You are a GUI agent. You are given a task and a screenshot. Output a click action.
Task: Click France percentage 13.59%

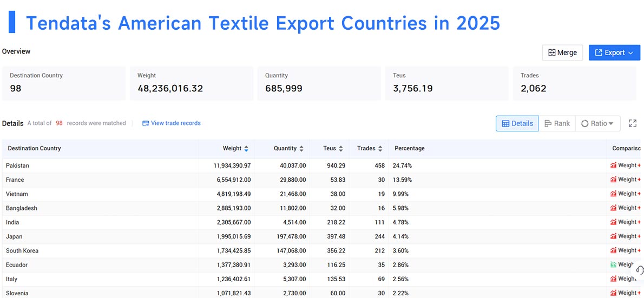click(x=402, y=180)
